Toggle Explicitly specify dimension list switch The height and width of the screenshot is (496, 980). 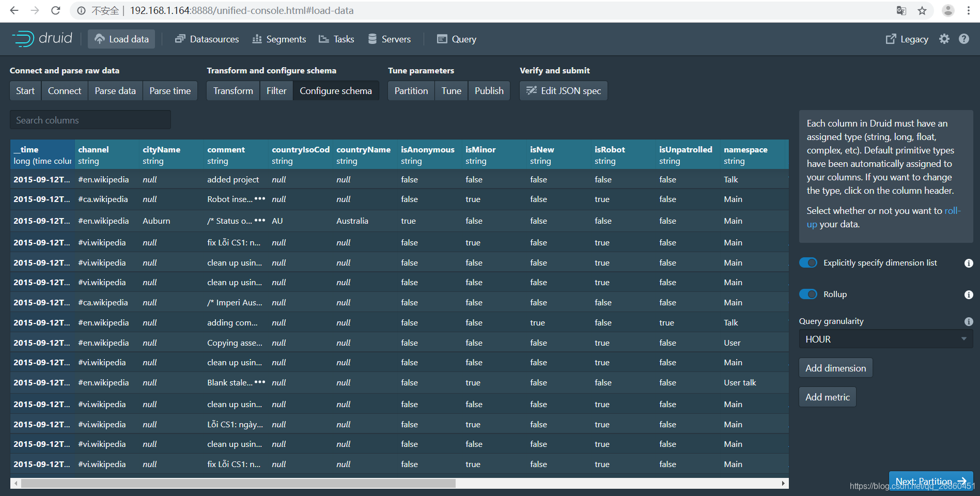point(808,262)
